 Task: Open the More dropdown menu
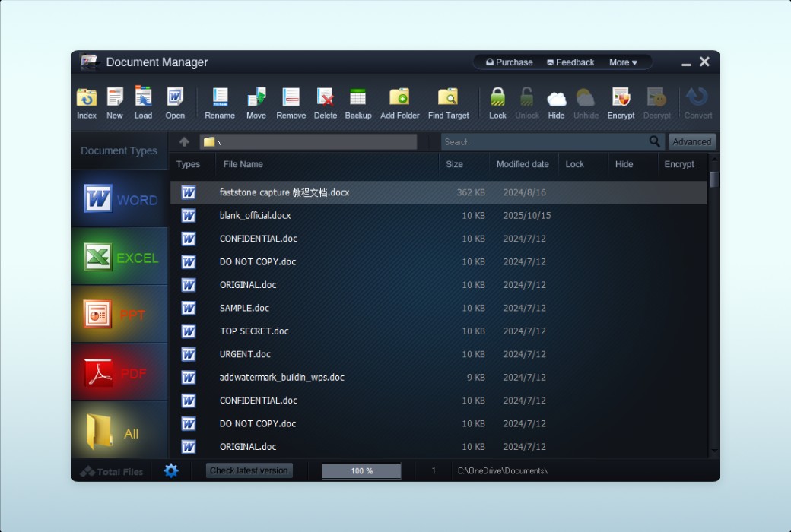coord(623,62)
